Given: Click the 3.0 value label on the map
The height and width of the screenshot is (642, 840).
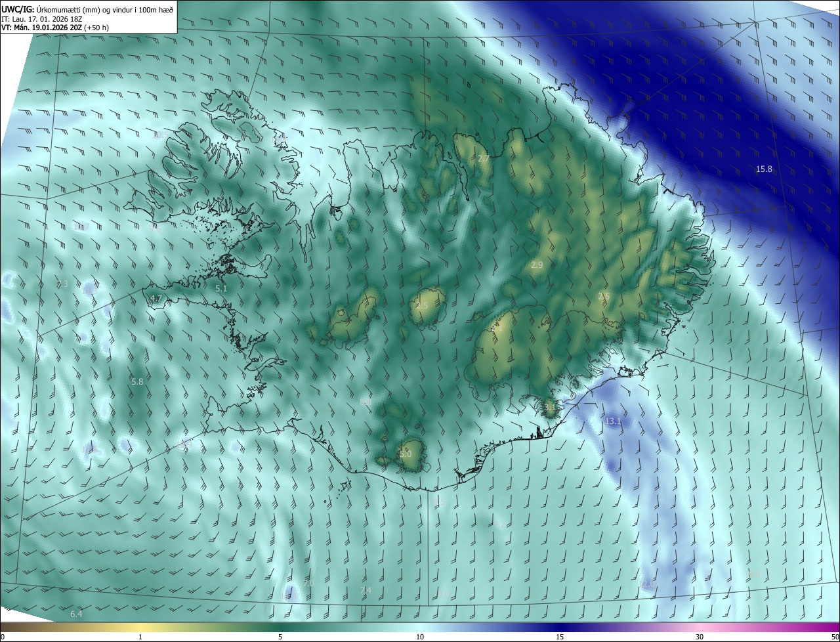Looking at the screenshot, I should tap(406, 454).
